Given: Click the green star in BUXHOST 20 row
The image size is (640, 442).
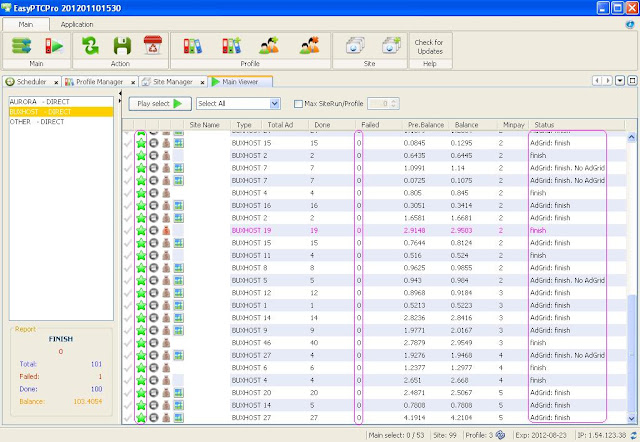Looking at the screenshot, I should click(141, 393).
